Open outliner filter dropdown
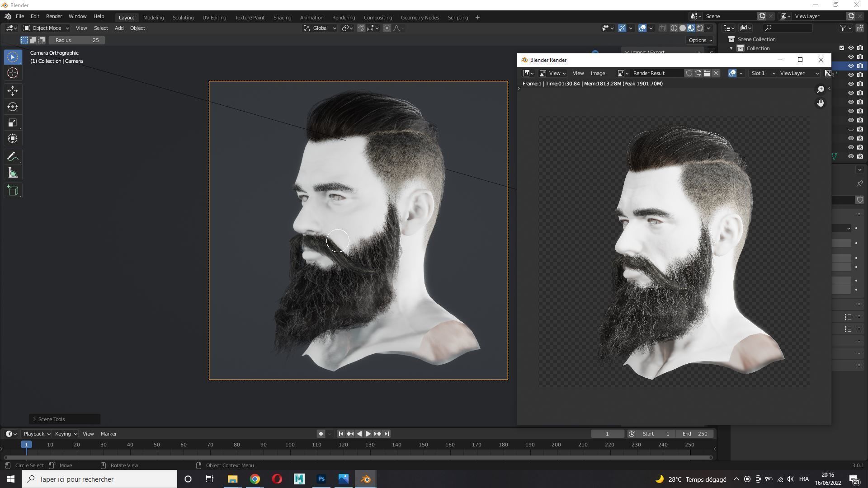 coord(845,28)
